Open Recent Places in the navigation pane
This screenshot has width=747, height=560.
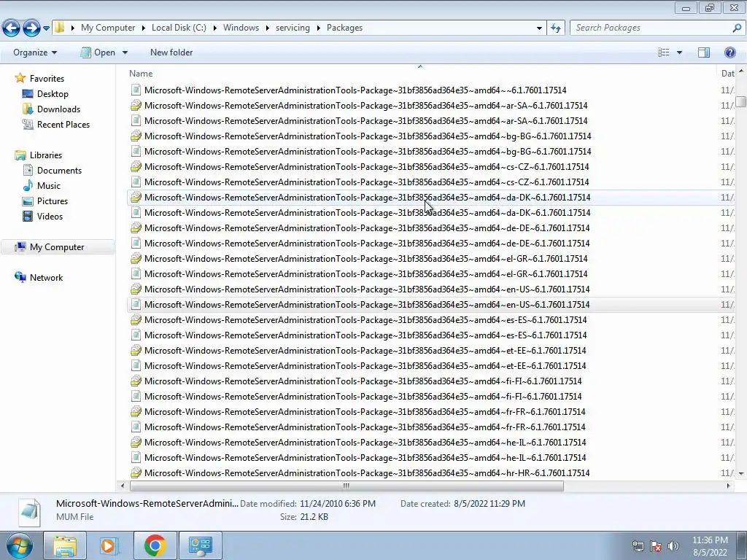[63, 124]
